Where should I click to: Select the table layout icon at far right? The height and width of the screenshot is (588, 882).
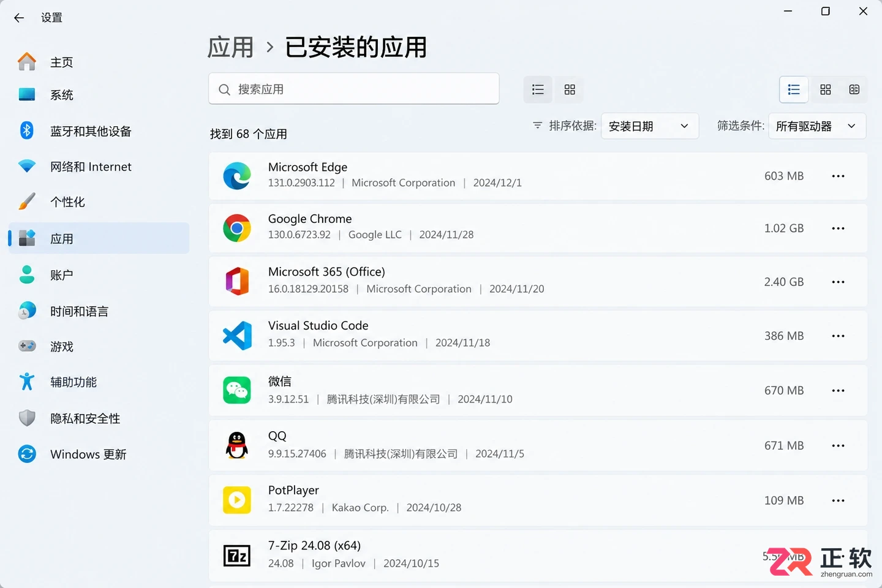(854, 89)
